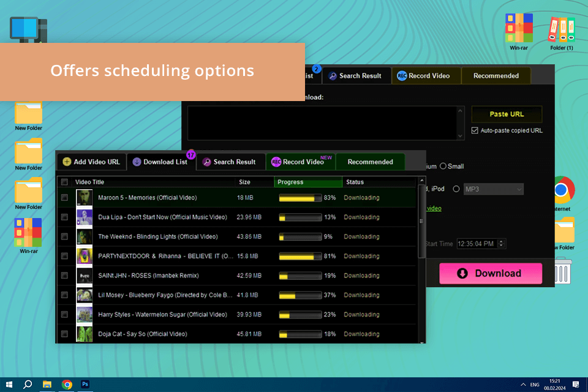This screenshot has width=588, height=392.
Task: Click the purple 17 badge on Download List
Action: click(191, 154)
